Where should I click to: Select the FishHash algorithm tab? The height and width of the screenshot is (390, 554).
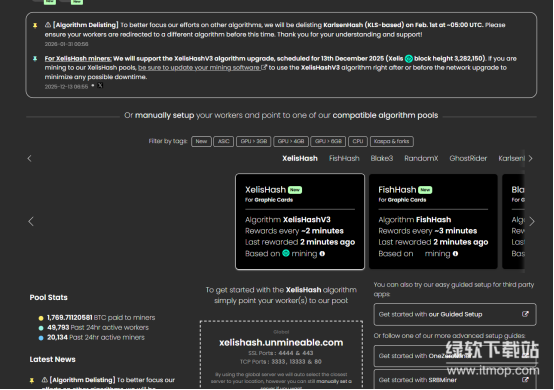pos(344,159)
